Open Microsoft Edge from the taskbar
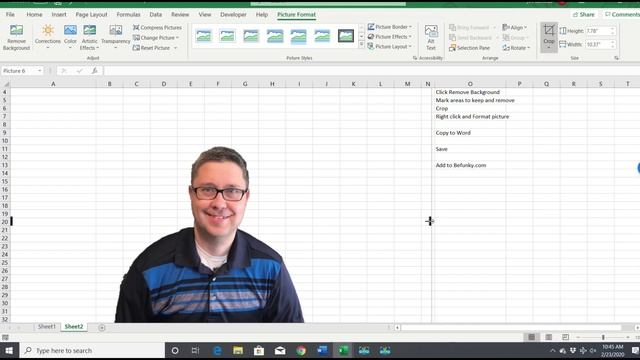 coord(217,351)
